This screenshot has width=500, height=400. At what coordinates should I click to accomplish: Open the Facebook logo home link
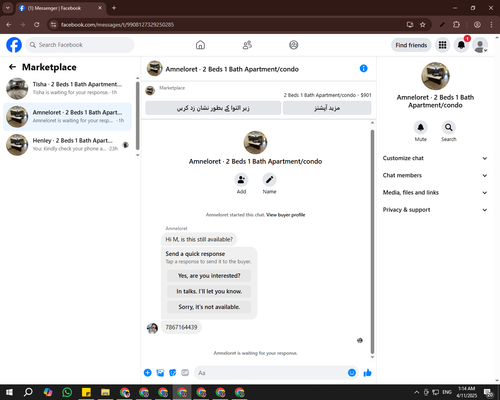pos(14,45)
